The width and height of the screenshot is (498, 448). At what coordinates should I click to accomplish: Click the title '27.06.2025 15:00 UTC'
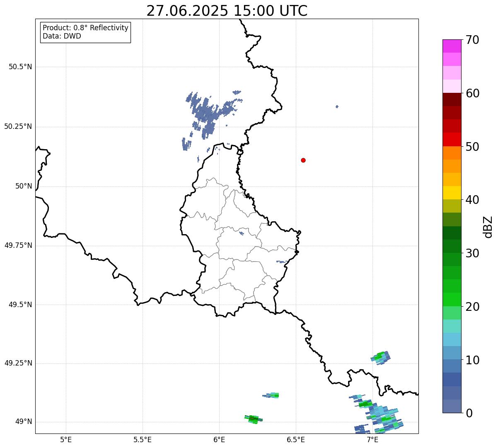(227, 10)
